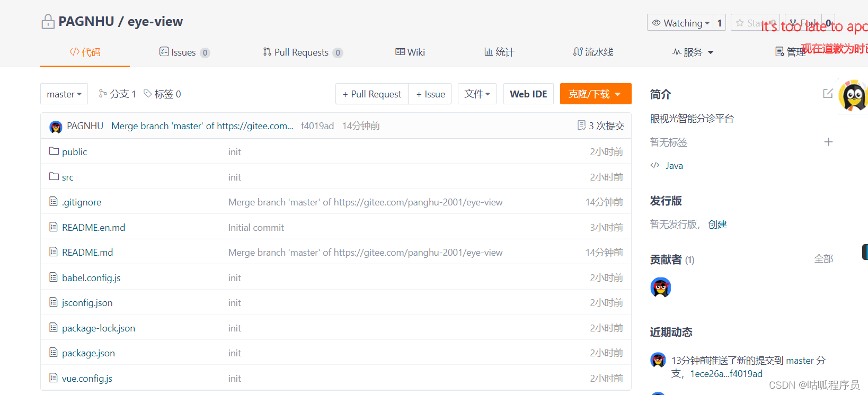Open the 流水线 pipeline tab
The image size is (868, 395).
tap(593, 52)
